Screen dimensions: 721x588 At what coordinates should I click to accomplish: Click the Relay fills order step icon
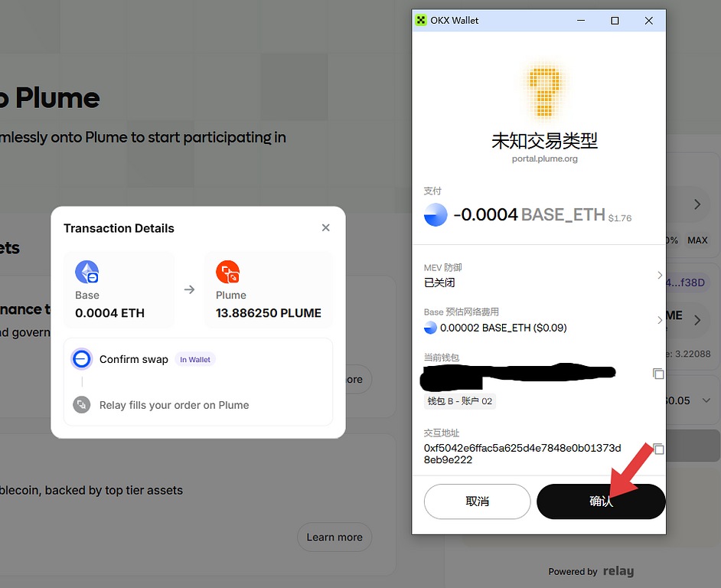[x=82, y=405]
